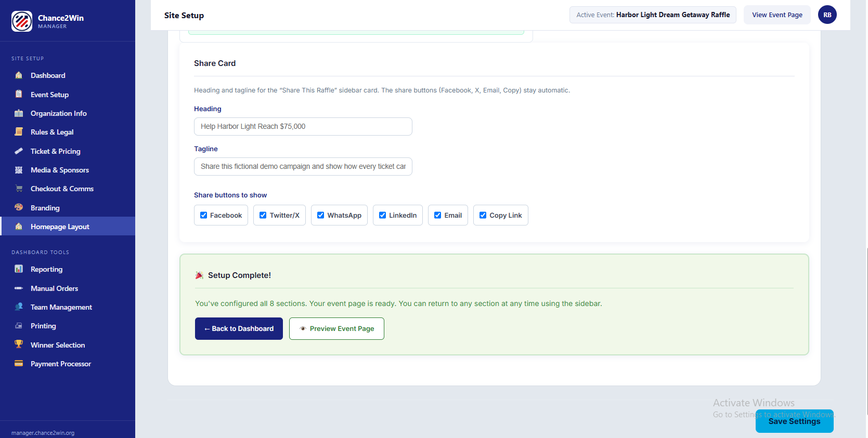
Task: Open the RB user avatar menu
Action: click(827, 15)
